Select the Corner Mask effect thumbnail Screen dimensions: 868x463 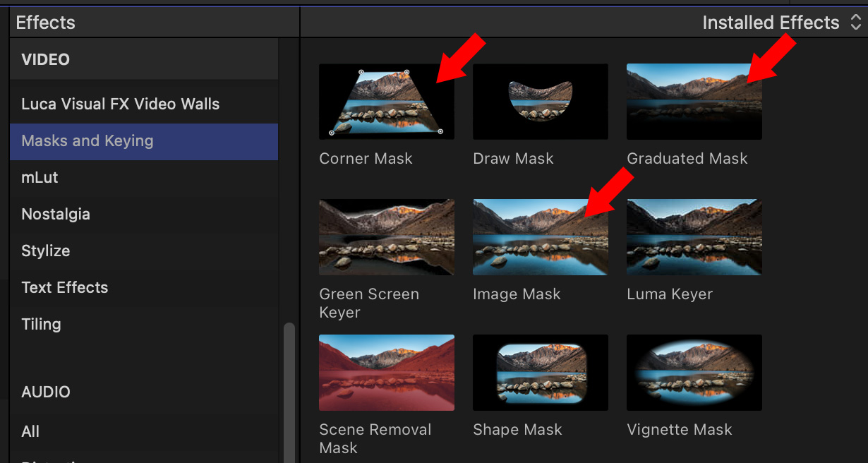[386, 102]
